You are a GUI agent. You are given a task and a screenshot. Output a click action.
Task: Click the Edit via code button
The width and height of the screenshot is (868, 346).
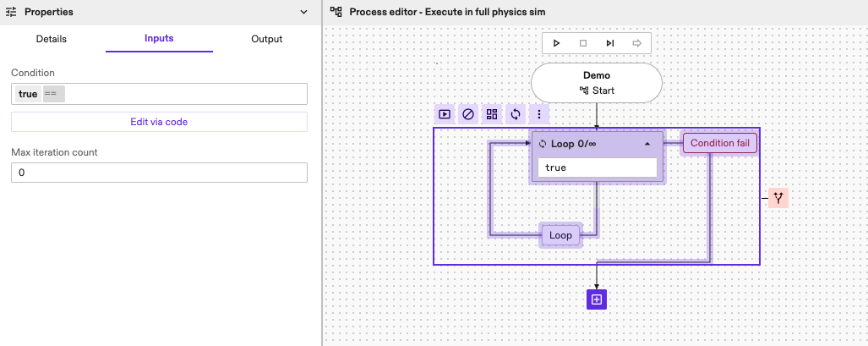pos(159,122)
